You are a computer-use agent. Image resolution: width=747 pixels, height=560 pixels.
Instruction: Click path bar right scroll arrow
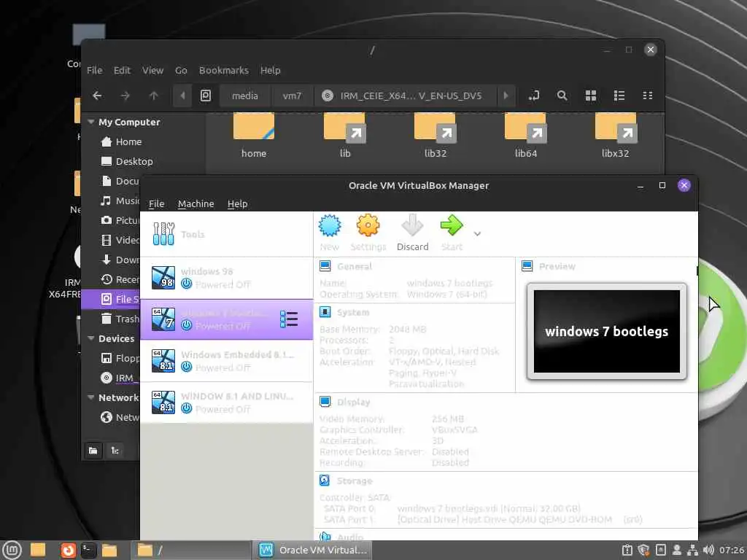[506, 96]
